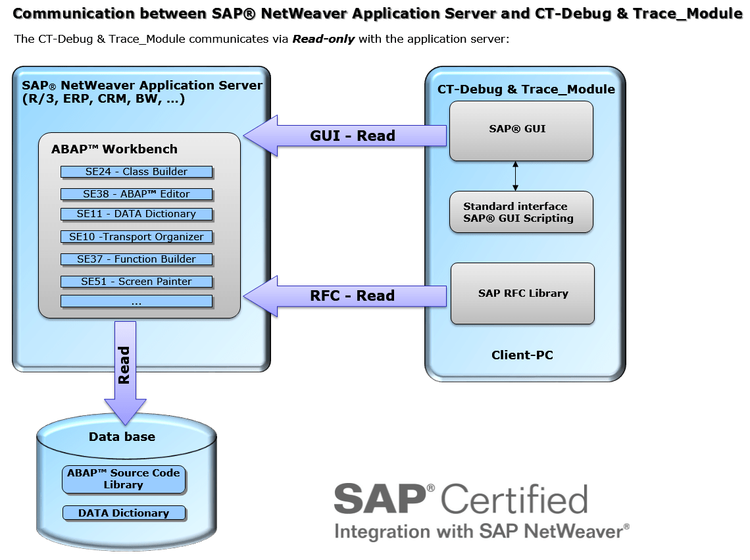
Task: Click the SE51 - Screen Painter entry
Action: (x=137, y=282)
